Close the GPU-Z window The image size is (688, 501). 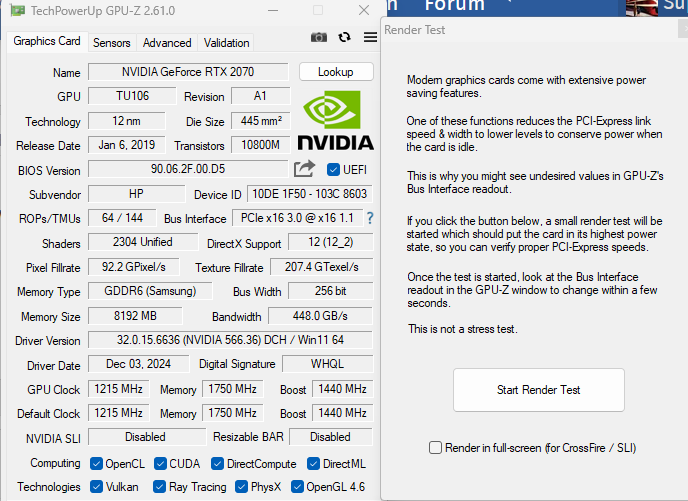[364, 11]
